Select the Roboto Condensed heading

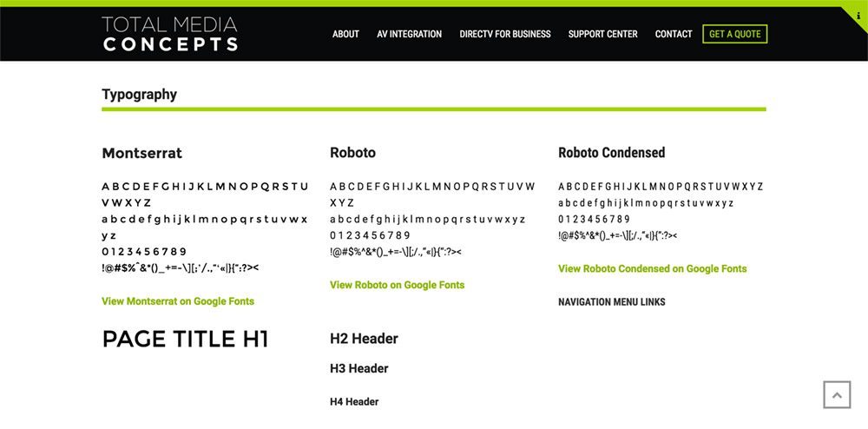611,153
